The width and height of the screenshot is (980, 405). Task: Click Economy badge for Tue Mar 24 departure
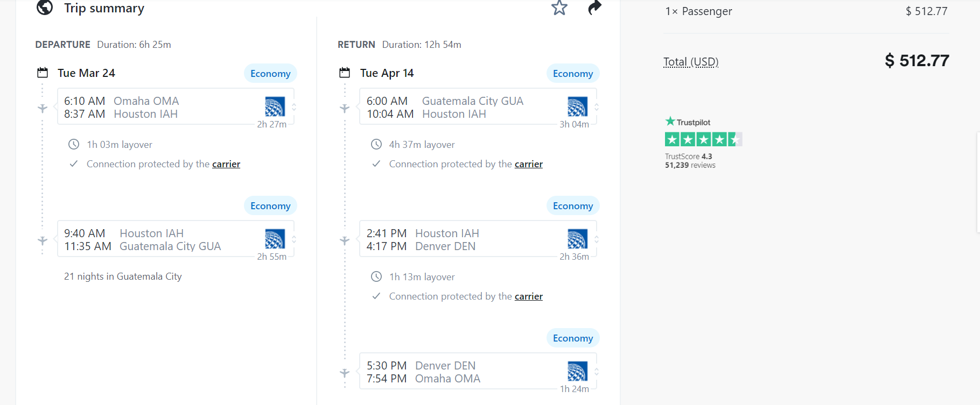coord(270,74)
